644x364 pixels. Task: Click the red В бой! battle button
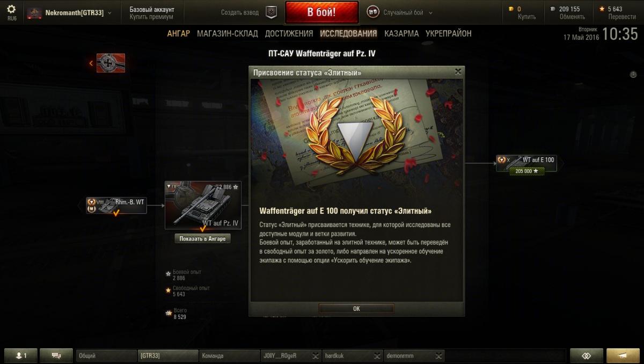(x=322, y=12)
